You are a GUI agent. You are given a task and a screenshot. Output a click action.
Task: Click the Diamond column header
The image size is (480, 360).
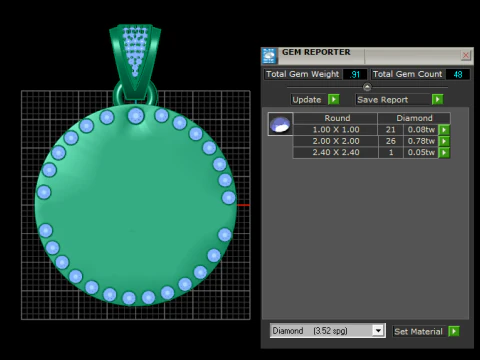click(414, 118)
